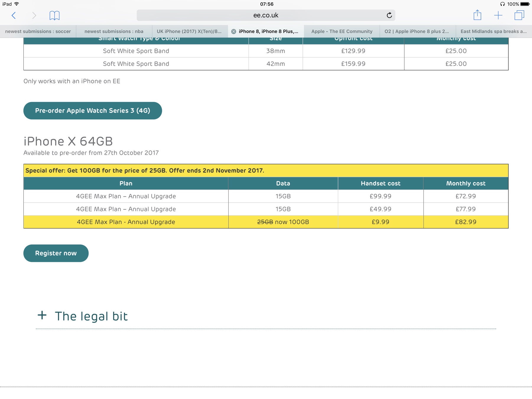Screen dimensions: 532x399
Task: Expand The legal bit section
Action: click(x=83, y=316)
